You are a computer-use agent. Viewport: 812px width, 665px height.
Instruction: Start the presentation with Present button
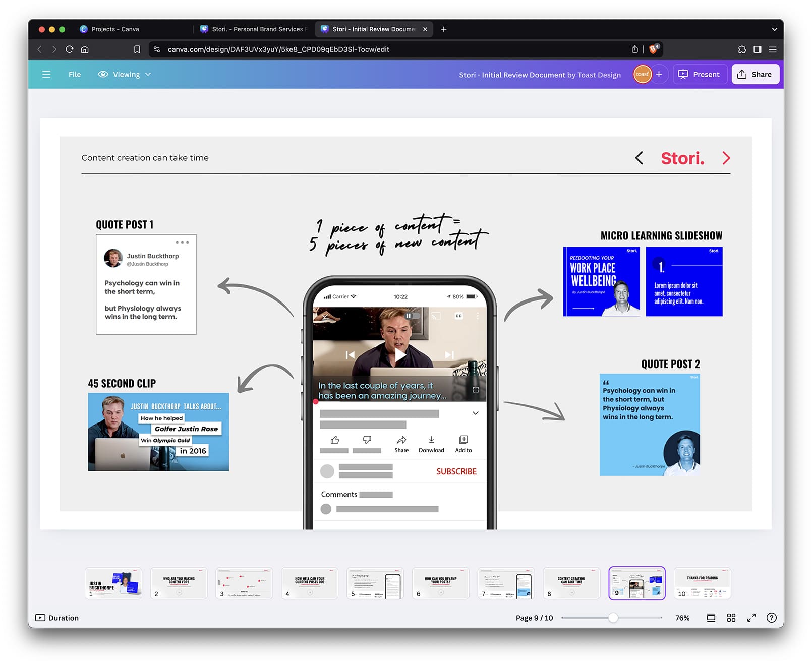(699, 74)
